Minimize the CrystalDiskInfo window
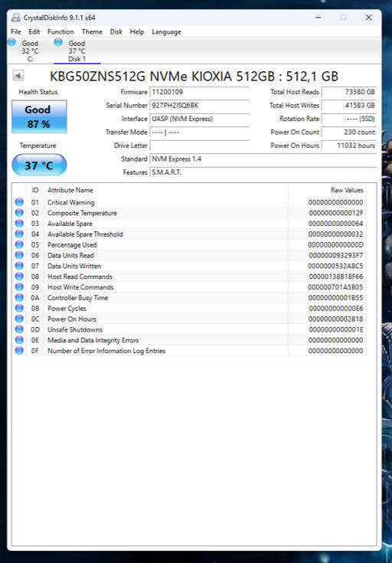392x563 pixels. [318, 17]
